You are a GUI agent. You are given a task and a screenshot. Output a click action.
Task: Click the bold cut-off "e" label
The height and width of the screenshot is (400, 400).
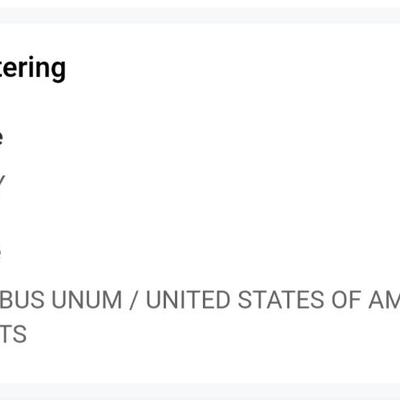[1, 138]
